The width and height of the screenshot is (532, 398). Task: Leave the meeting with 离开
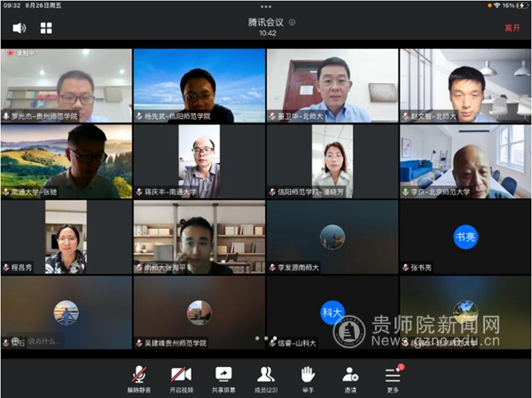(x=512, y=27)
